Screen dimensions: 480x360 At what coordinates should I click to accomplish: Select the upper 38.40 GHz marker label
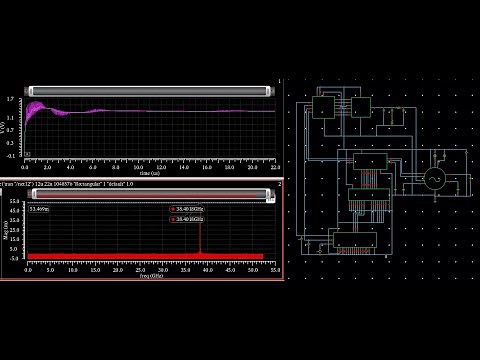click(x=187, y=209)
